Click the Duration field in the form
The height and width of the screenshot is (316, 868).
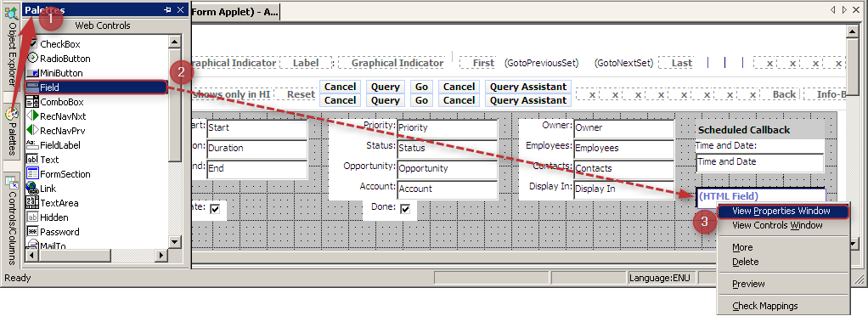(256, 149)
